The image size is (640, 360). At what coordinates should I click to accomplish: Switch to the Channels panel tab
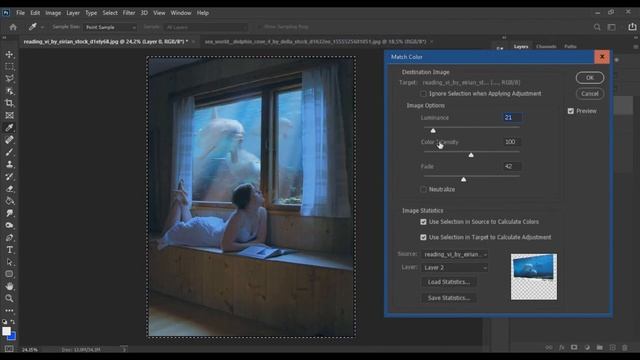coord(546,47)
